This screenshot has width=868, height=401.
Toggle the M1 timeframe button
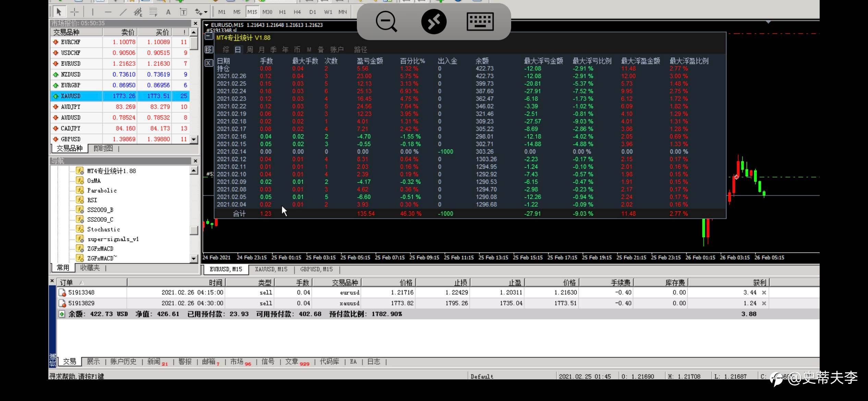(x=222, y=12)
